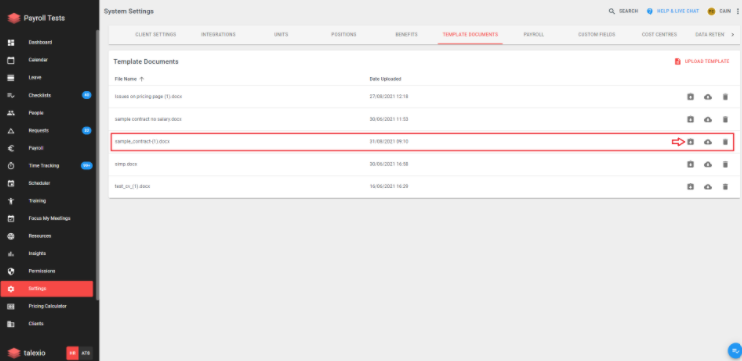Go to Training in sidebar
The width and height of the screenshot is (742, 361).
[x=37, y=201]
